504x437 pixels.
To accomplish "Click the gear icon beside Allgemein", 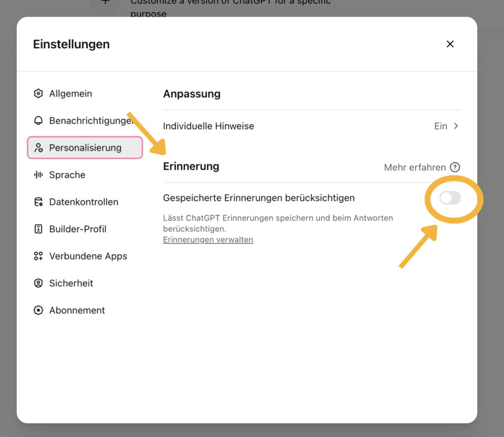I will [38, 94].
